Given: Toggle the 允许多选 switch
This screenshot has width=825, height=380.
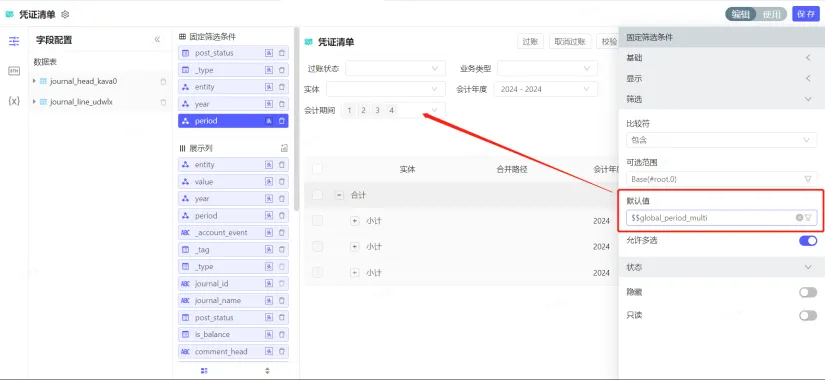Looking at the screenshot, I should coord(808,241).
